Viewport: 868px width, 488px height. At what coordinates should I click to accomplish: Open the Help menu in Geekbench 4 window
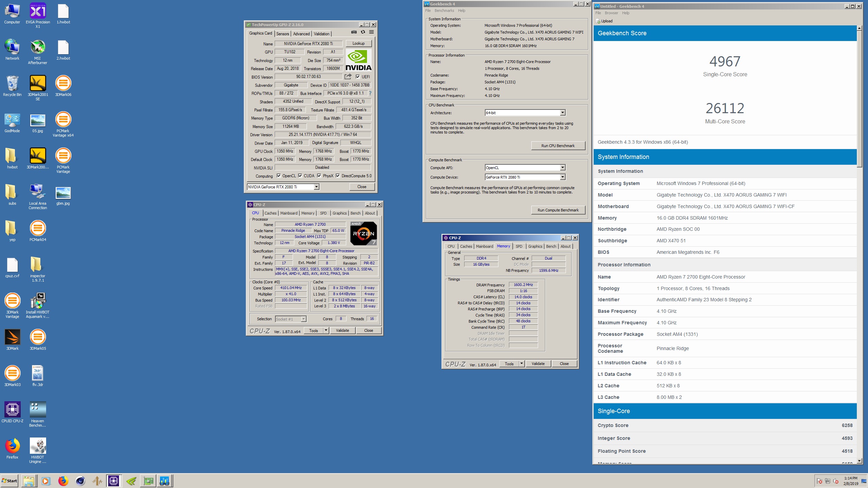[461, 11]
